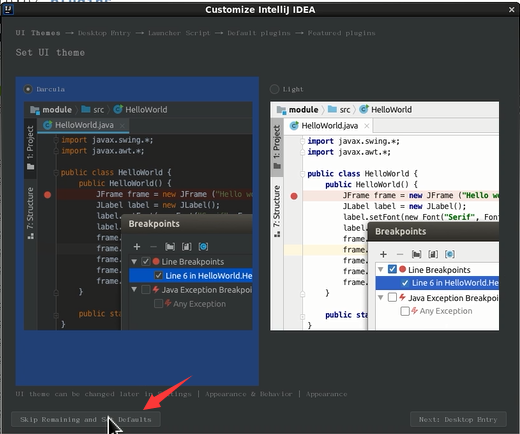Click red breakpoint dot in Light gutter
The image size is (520, 434).
[294, 196]
